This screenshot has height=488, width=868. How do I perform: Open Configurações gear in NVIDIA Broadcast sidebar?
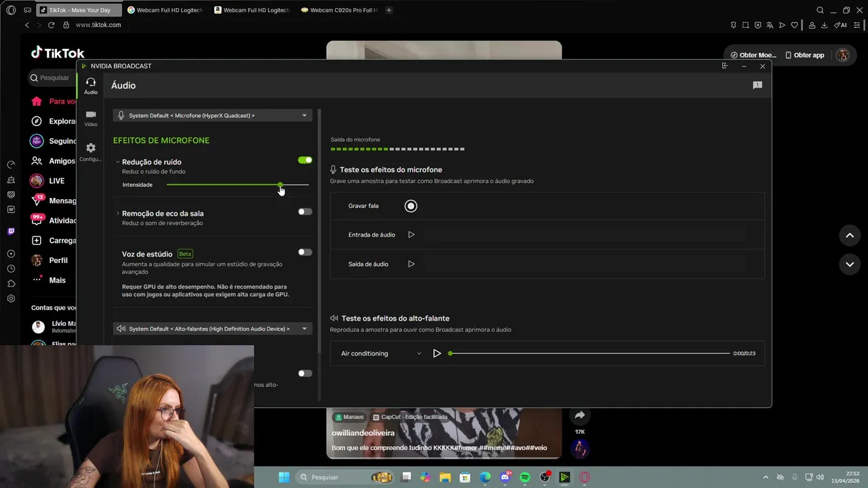point(91,151)
